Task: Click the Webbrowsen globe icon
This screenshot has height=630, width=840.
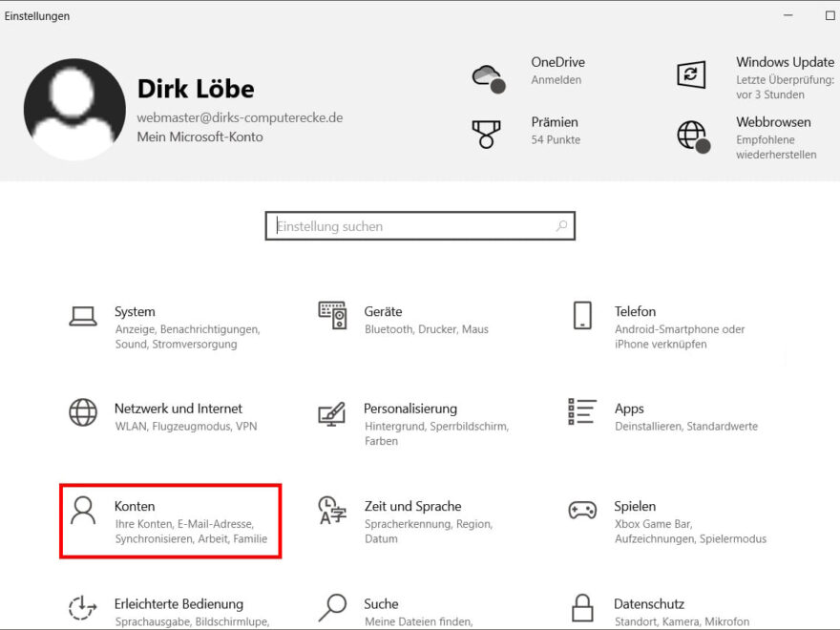Action: click(694, 136)
